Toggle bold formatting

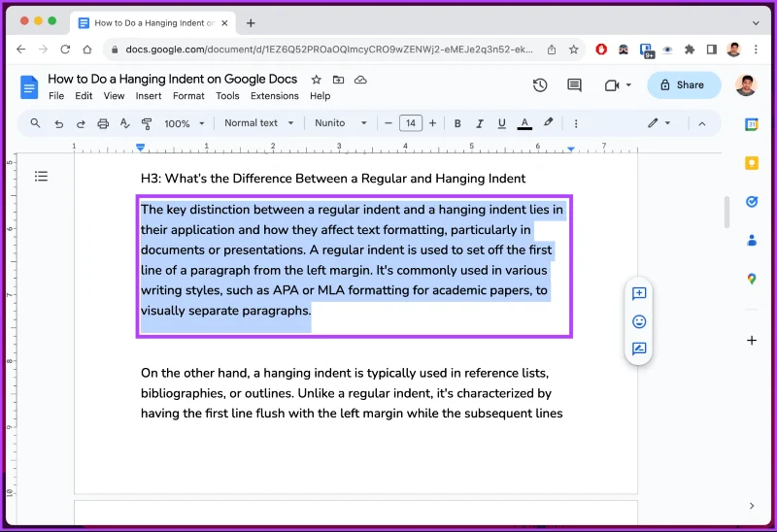457,123
